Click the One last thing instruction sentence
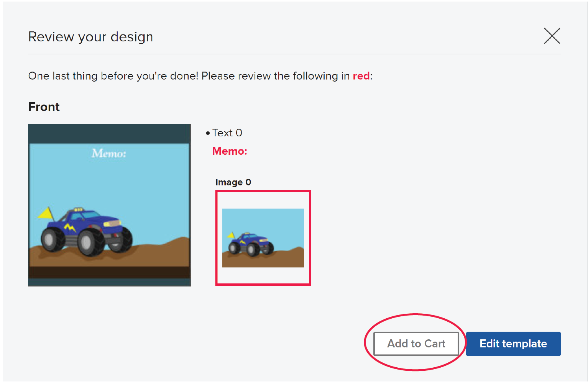This screenshot has width=588, height=383. tap(200, 76)
